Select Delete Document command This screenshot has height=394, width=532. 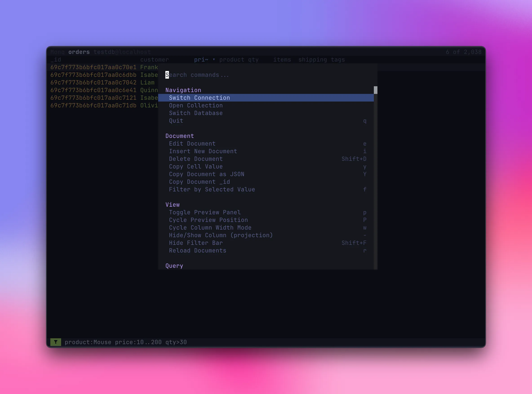(266, 159)
